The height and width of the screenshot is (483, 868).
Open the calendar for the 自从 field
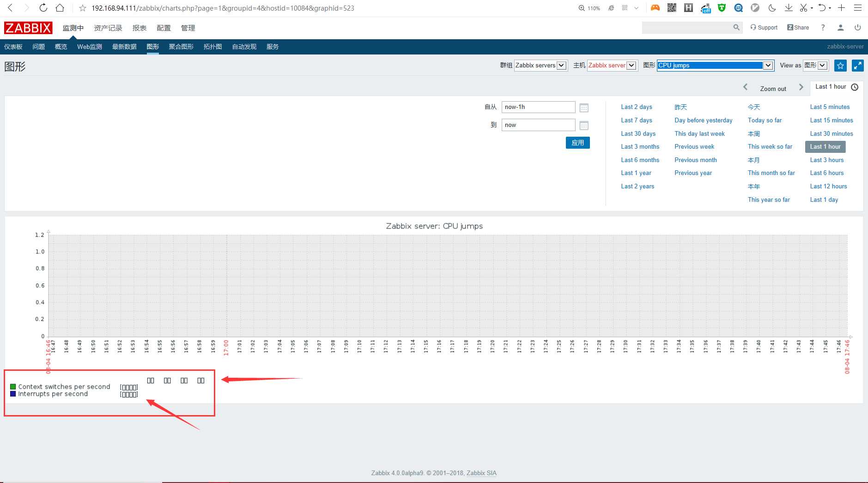coord(584,108)
